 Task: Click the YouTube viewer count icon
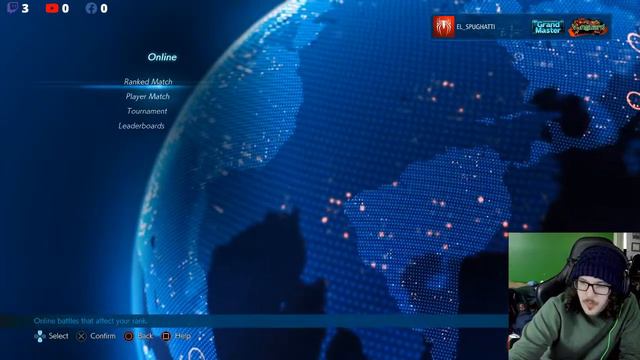(x=52, y=8)
